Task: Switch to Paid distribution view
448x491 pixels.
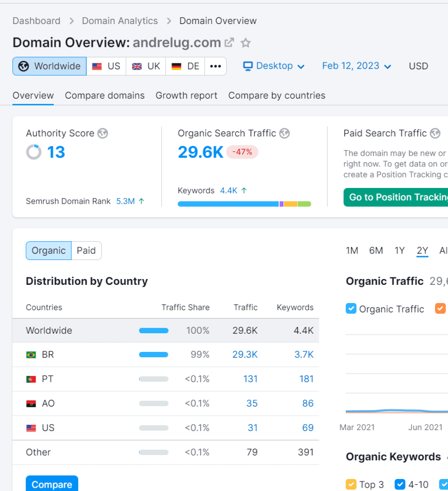Action: (86, 250)
